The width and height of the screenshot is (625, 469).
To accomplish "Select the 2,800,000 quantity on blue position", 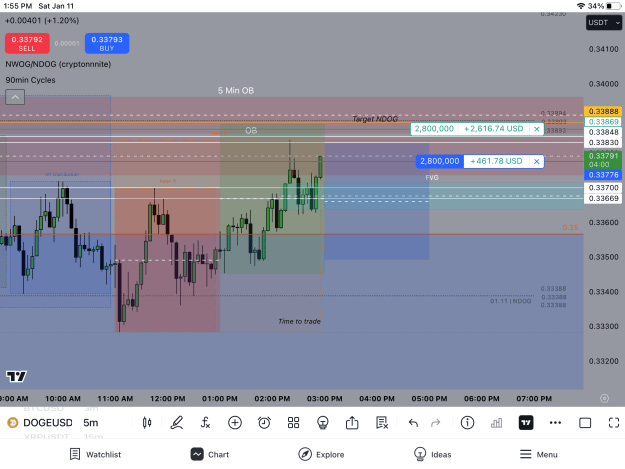I will [x=440, y=161].
